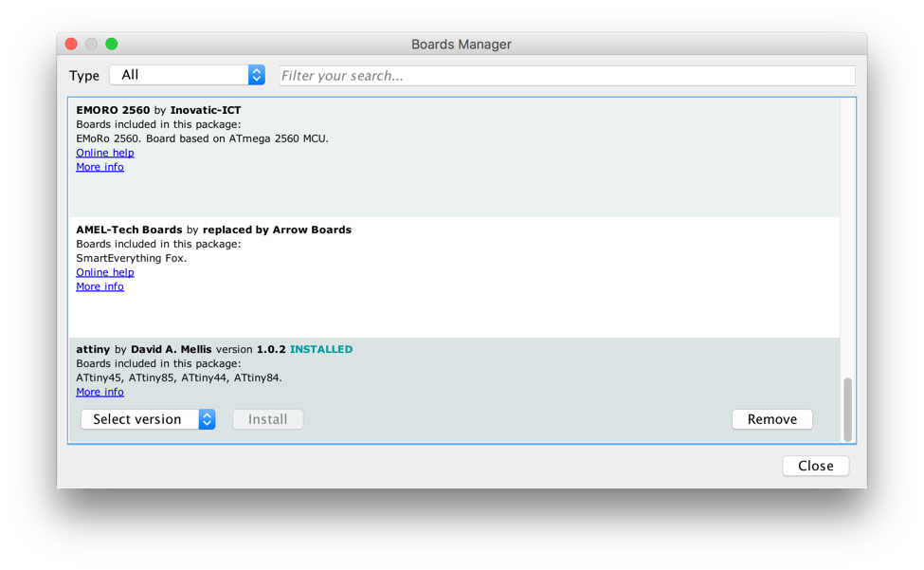Image resolution: width=924 pixels, height=570 pixels.
Task: Open Online help link for EMORO 2560
Action: [105, 153]
